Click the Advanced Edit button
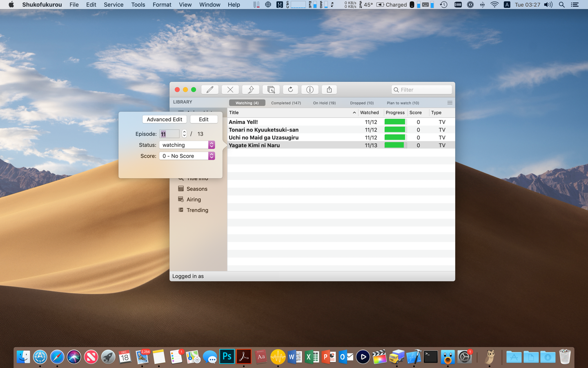 click(165, 119)
